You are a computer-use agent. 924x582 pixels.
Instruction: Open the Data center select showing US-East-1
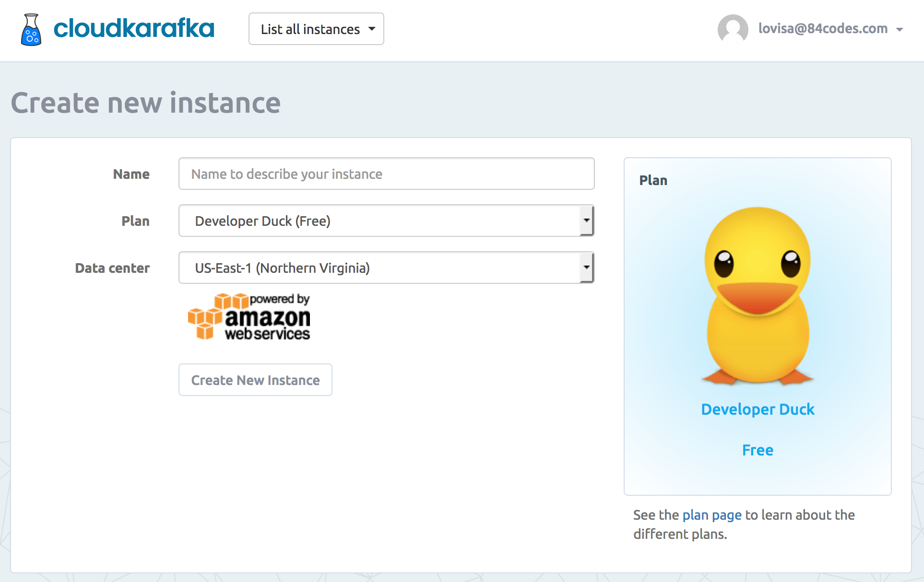(387, 268)
